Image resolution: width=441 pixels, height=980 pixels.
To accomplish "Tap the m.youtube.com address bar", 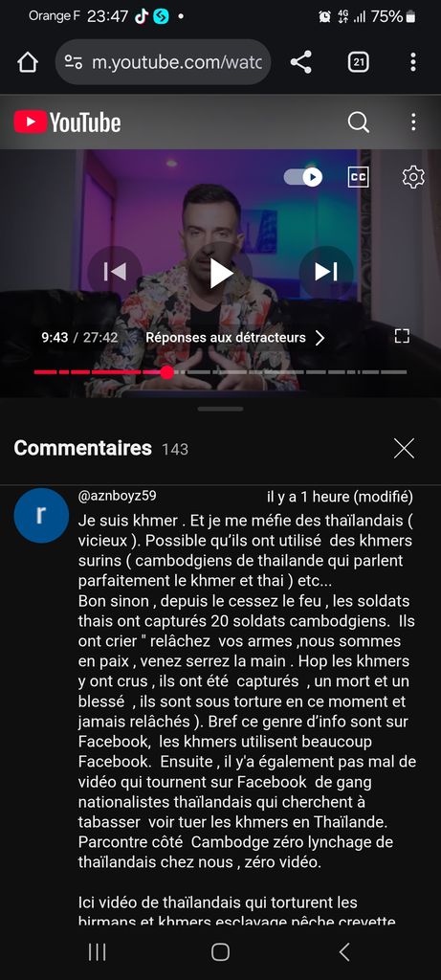I will pyautogui.click(x=163, y=62).
